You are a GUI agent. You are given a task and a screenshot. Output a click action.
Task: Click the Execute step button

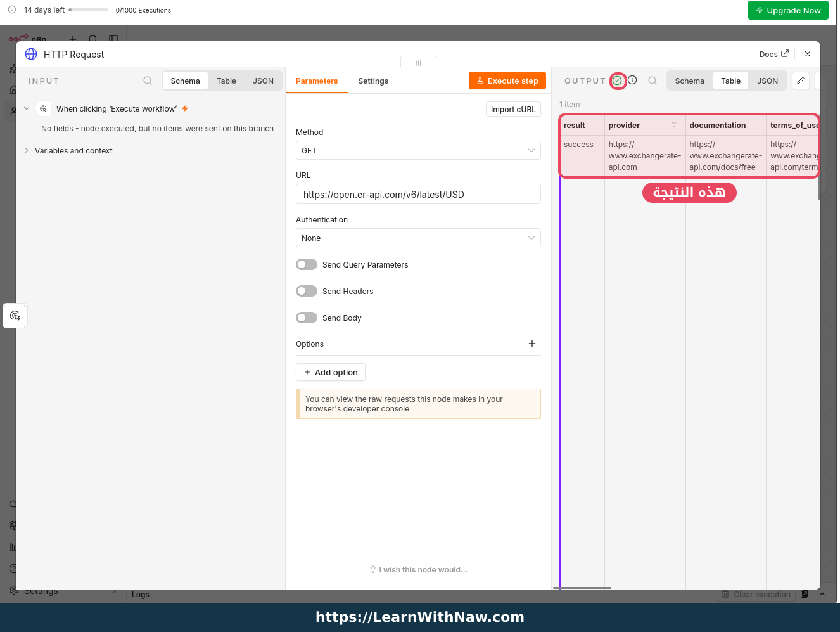click(507, 81)
